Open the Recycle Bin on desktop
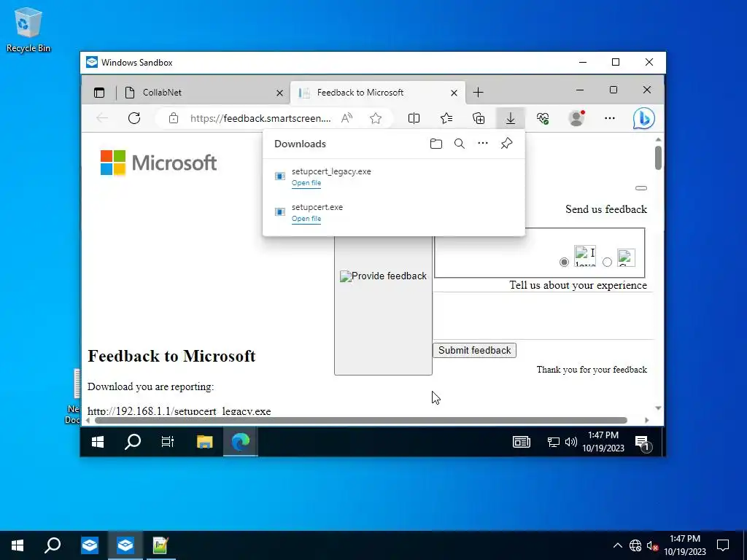This screenshot has width=747, height=560. 28,29
